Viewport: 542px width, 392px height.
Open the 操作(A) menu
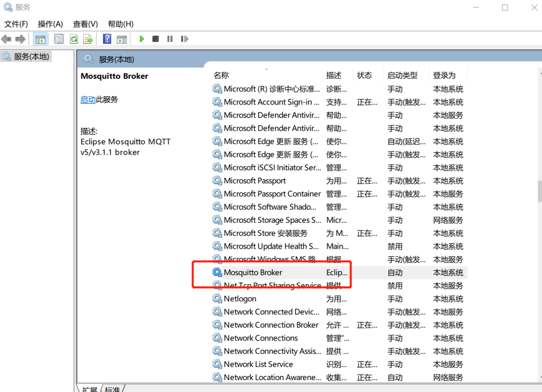(50, 24)
